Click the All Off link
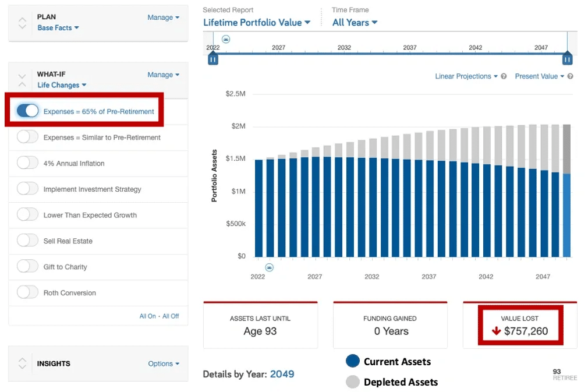This screenshot has height=392, width=588. [x=171, y=316]
